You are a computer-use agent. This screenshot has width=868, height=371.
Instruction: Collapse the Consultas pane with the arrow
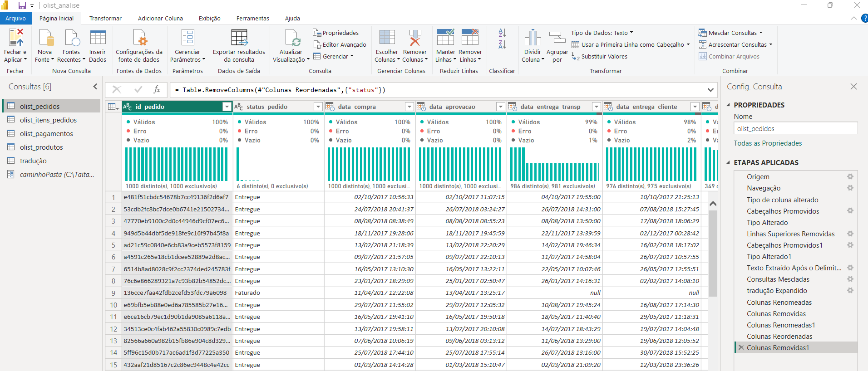click(x=95, y=86)
